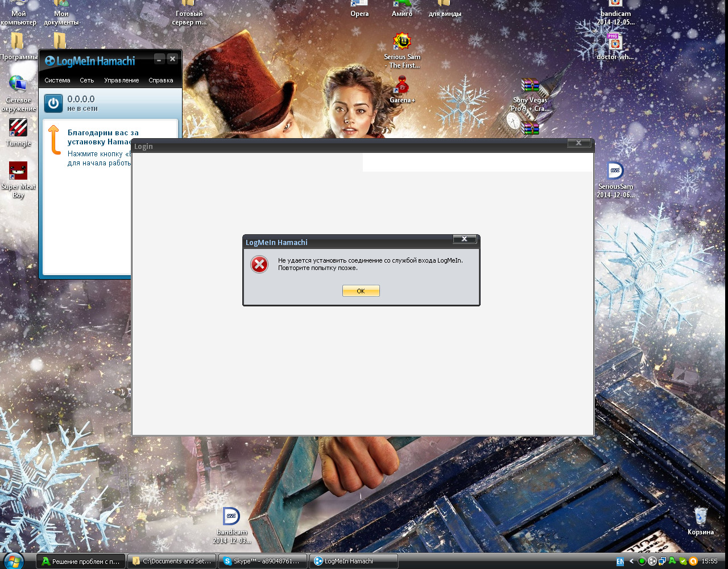The height and width of the screenshot is (569, 728).
Task: Switch to 'Решение проблем с п...' taskbar item
Action: click(x=80, y=561)
